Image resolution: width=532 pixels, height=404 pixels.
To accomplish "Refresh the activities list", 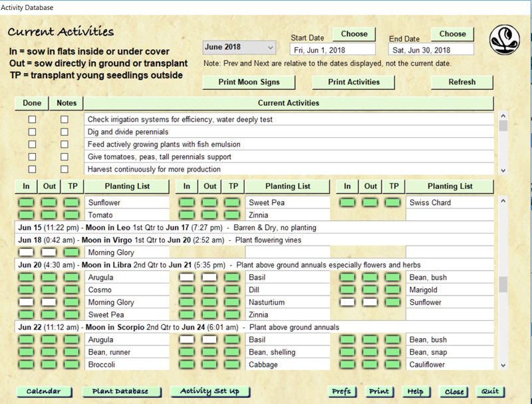I will coord(462,82).
